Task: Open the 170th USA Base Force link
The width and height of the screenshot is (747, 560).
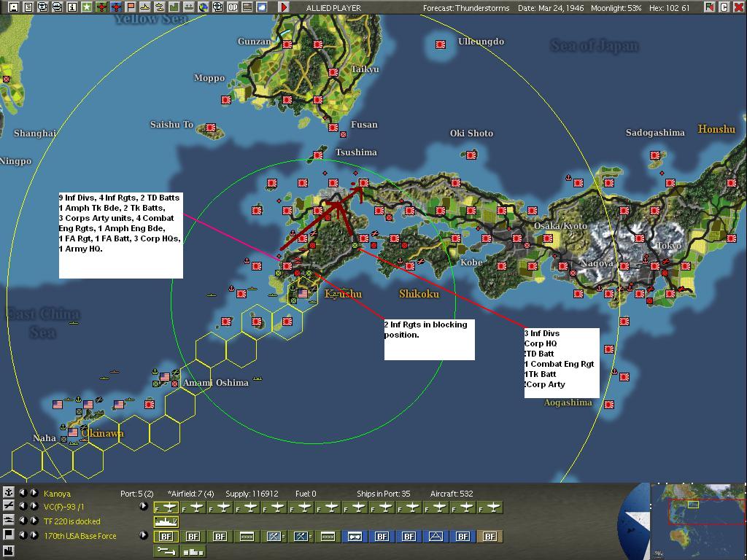Action: 80,536
